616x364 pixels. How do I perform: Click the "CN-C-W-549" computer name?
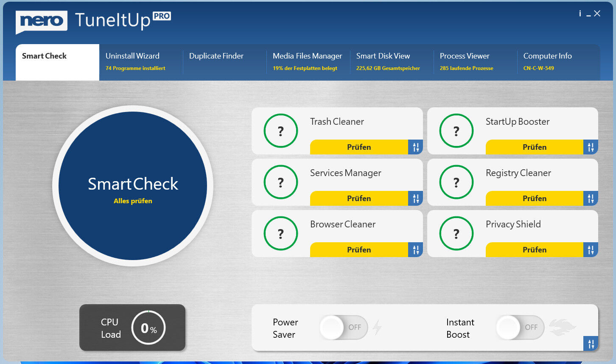[539, 68]
